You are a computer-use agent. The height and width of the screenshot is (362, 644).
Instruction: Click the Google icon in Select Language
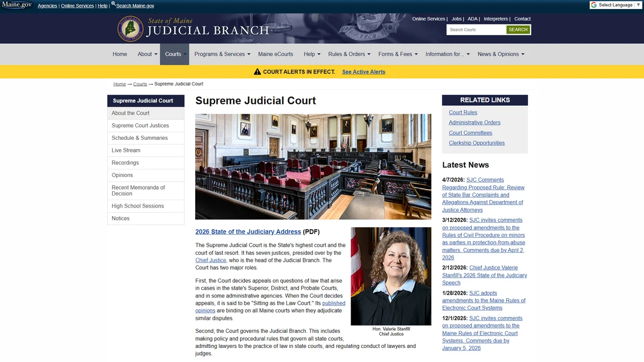tap(594, 5)
